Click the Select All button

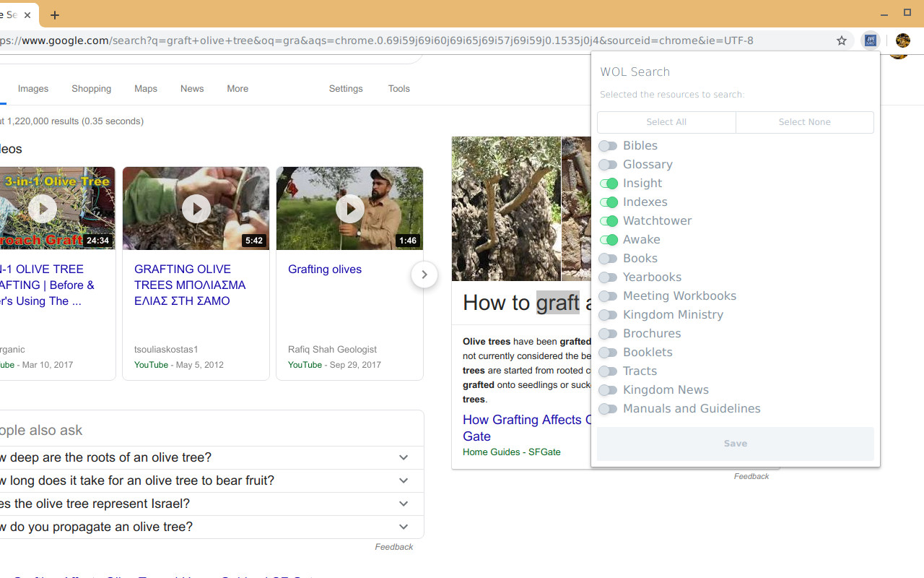click(x=666, y=122)
